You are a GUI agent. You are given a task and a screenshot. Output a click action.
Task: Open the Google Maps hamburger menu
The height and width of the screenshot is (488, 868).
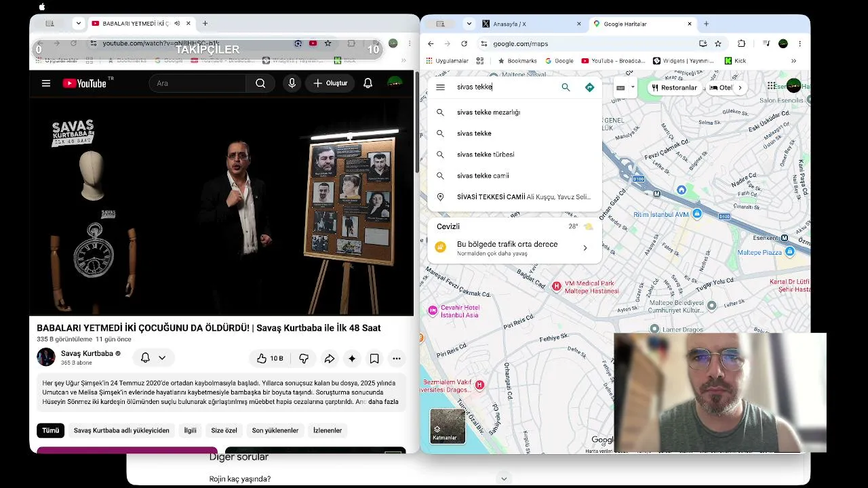[440, 87]
